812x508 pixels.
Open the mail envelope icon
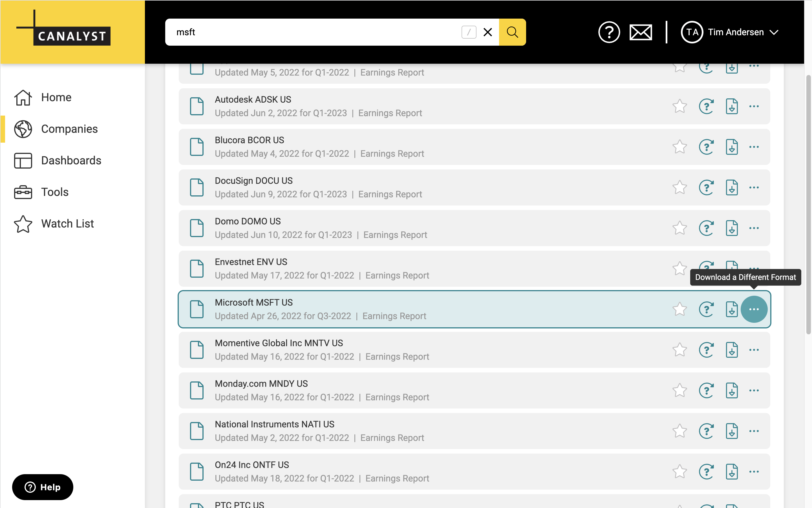pos(641,32)
